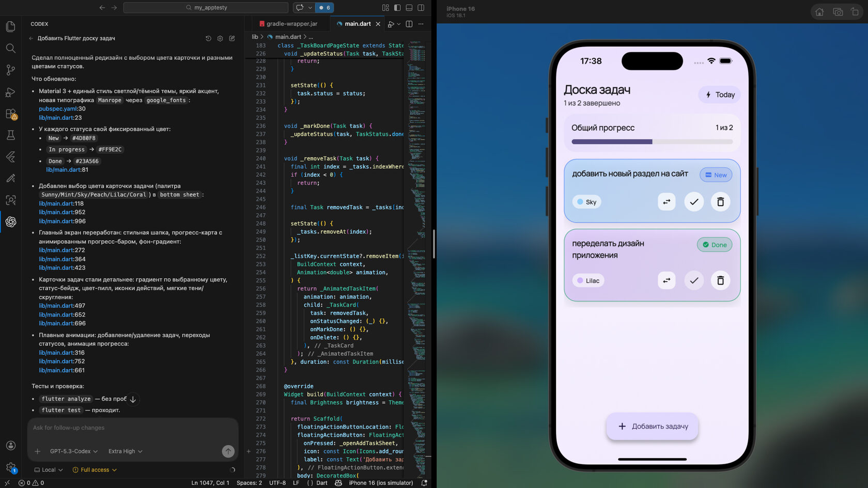Select the main.dart editor tab
Image resolution: width=868 pixels, height=488 pixels.
[x=358, y=24]
